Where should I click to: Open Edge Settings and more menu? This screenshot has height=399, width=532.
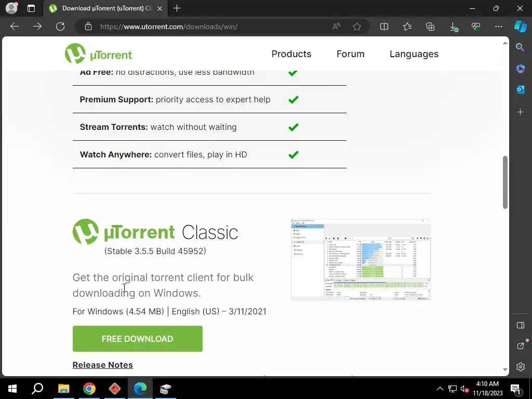pyautogui.click(x=499, y=26)
